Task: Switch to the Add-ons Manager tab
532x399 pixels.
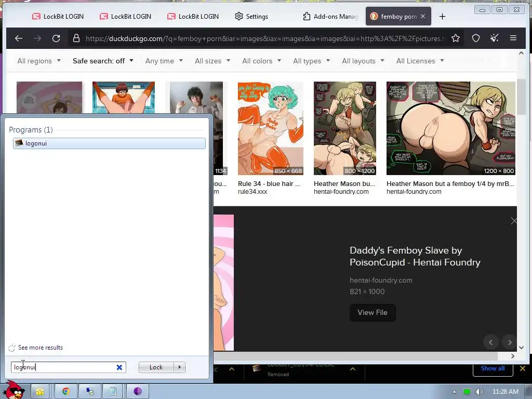Action: (330, 16)
